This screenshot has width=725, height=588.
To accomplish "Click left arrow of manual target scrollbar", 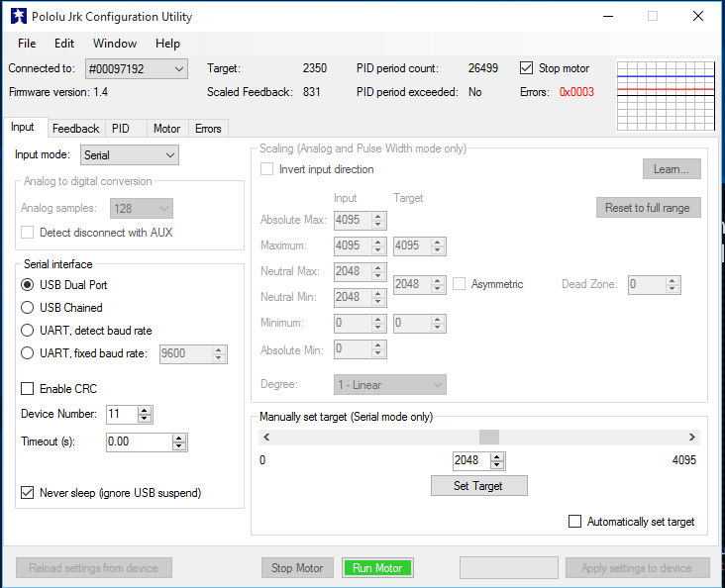I will [x=267, y=437].
